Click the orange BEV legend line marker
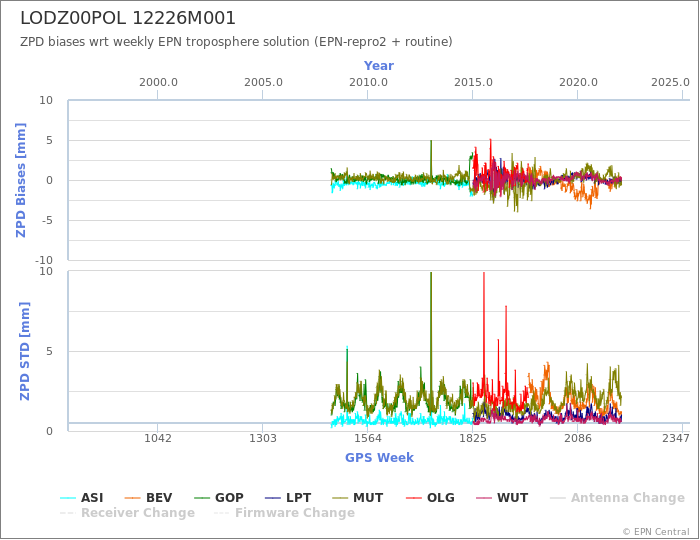 pyautogui.click(x=133, y=498)
